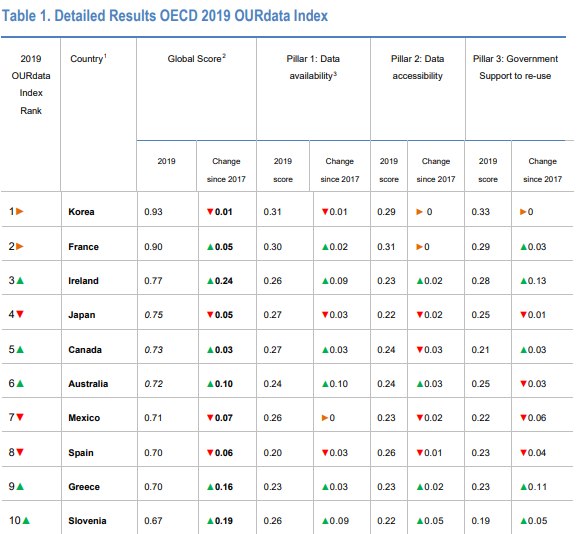
Task: Click the green up arrow in France's global change
Action: (x=210, y=247)
